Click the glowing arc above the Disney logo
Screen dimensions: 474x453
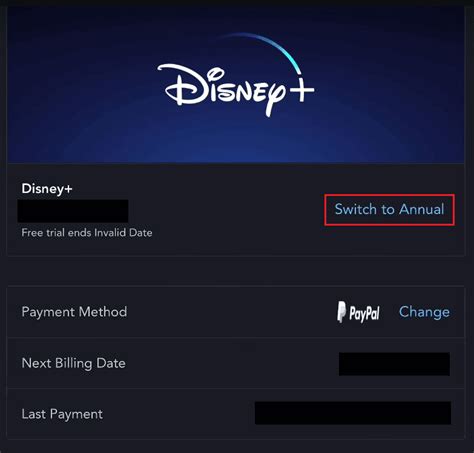(263, 48)
